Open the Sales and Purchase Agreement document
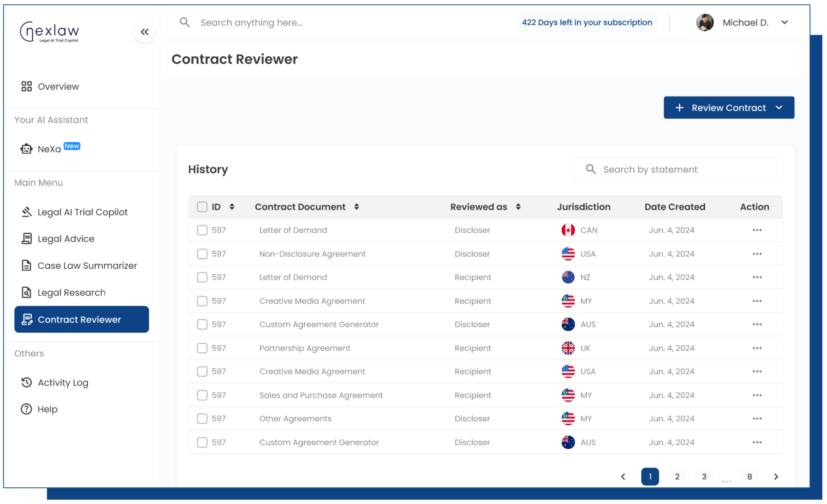The height and width of the screenshot is (504, 827). pyautogui.click(x=321, y=395)
